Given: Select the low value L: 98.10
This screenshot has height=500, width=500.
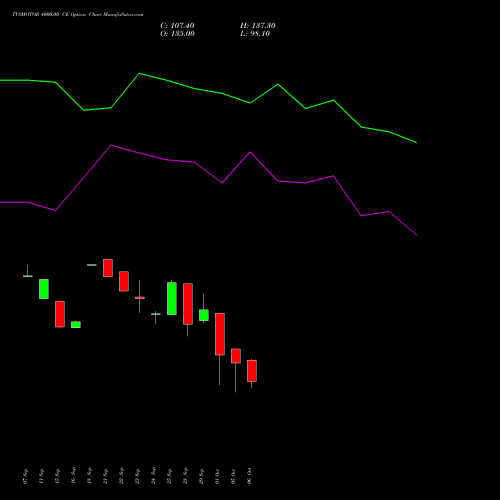Looking at the screenshot, I should (x=255, y=34).
